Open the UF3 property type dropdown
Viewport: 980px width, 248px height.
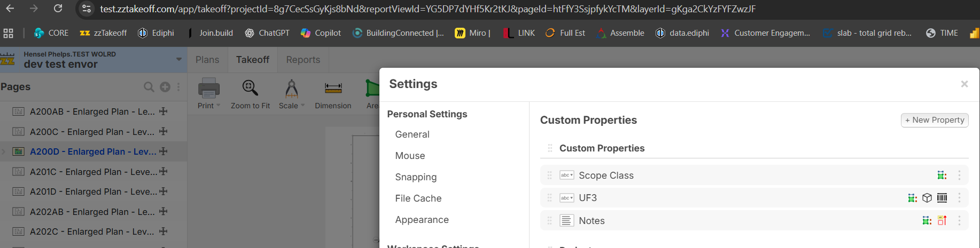tap(566, 198)
